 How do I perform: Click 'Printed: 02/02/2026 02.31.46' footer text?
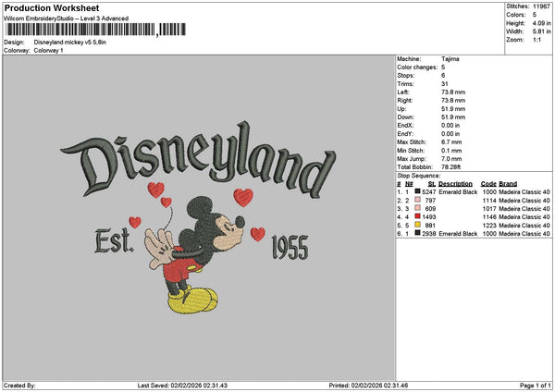click(368, 386)
